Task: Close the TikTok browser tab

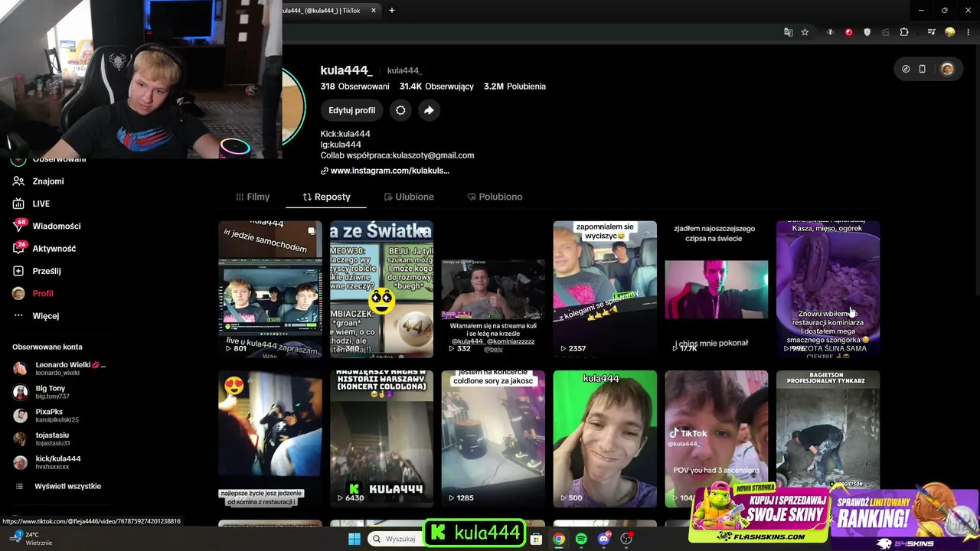Action: (374, 11)
